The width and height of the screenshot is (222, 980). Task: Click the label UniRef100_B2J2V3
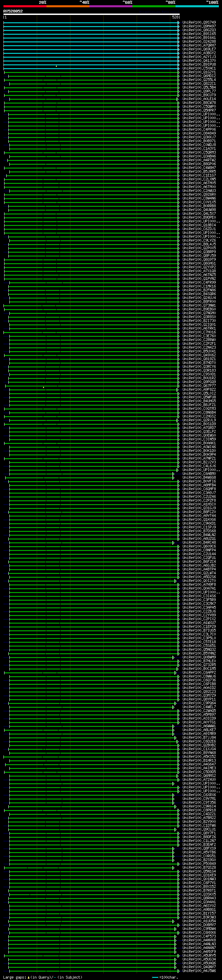pyautogui.click(x=199, y=462)
